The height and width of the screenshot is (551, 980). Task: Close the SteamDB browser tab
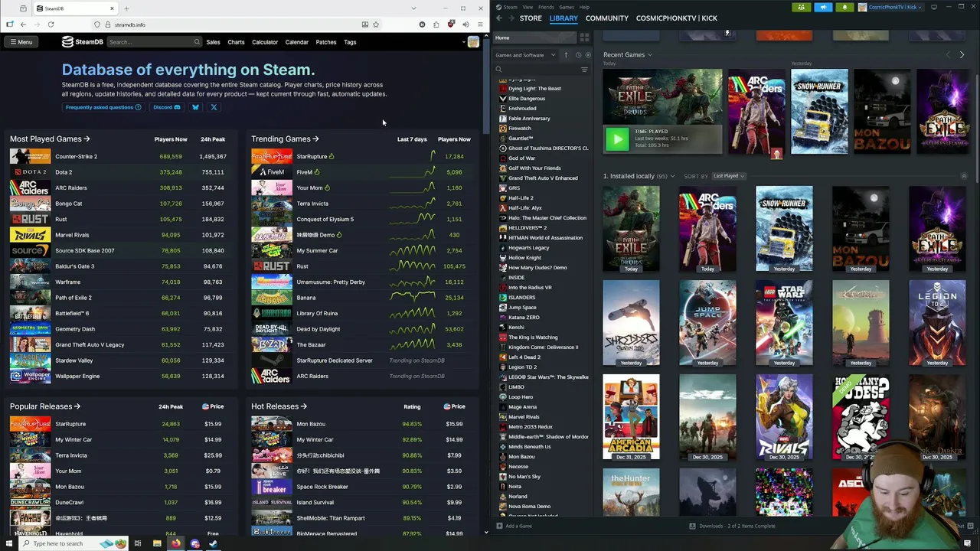coord(111,8)
